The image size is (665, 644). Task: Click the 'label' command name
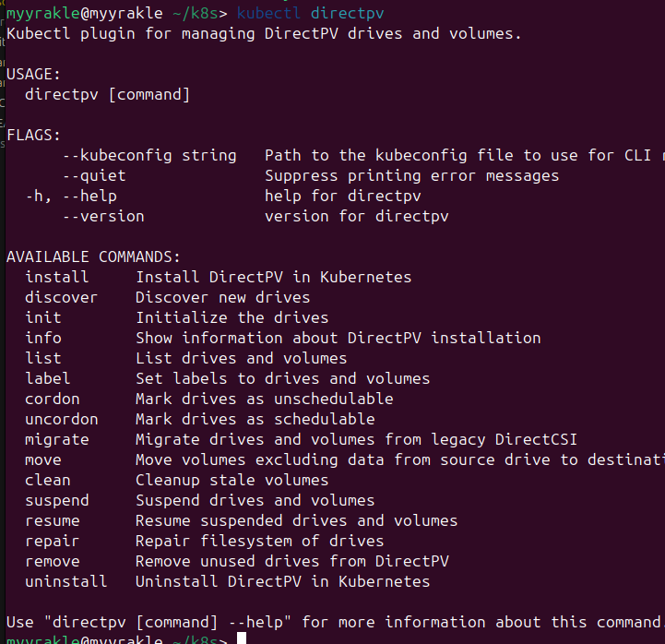[48, 378]
